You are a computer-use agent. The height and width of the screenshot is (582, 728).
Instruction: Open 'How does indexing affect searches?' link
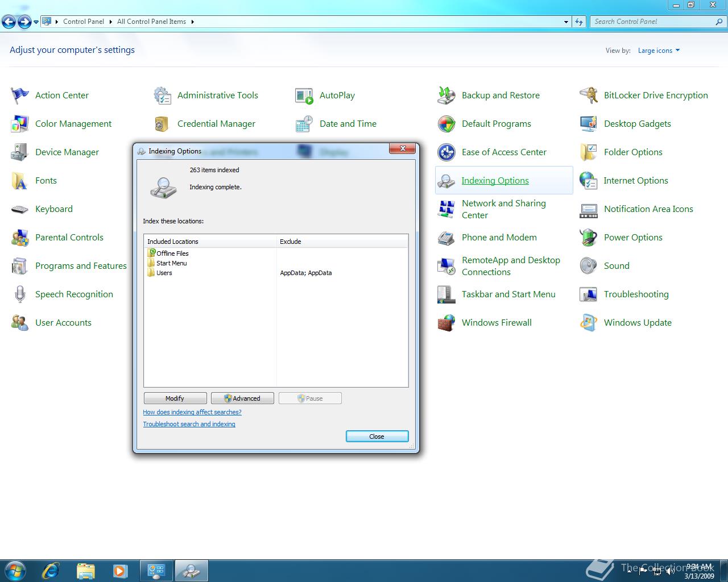tap(192, 412)
